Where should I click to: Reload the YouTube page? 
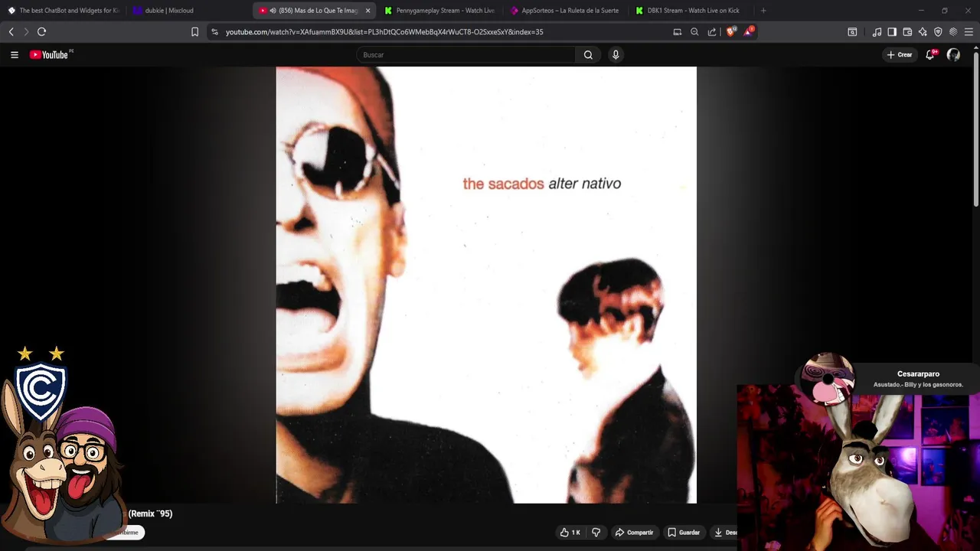pos(42,31)
